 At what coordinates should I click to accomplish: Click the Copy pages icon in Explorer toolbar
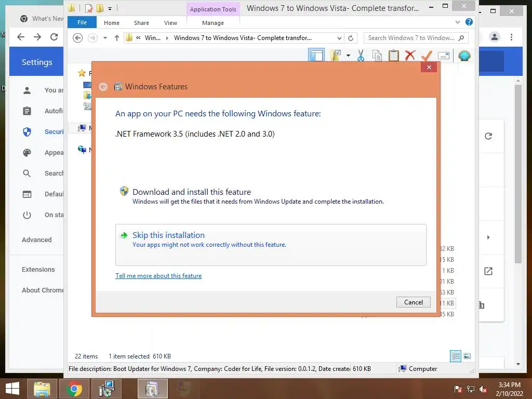pos(377,56)
